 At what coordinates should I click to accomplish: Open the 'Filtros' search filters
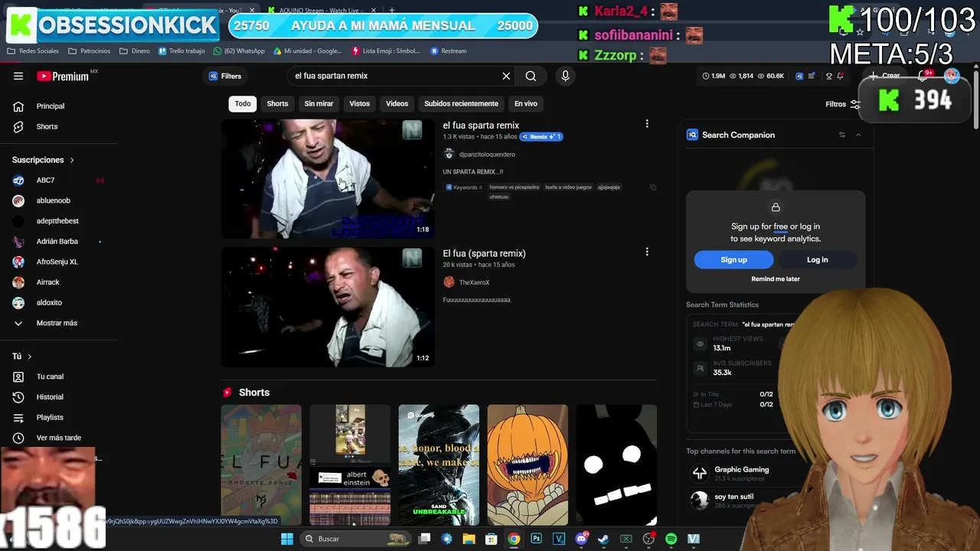[843, 104]
